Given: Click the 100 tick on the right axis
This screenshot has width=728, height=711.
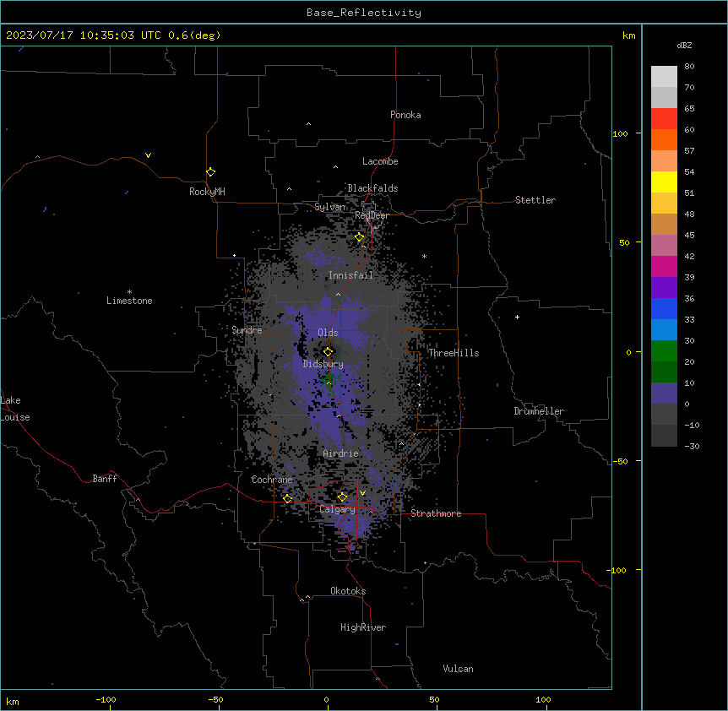Looking at the screenshot, I should pos(620,133).
